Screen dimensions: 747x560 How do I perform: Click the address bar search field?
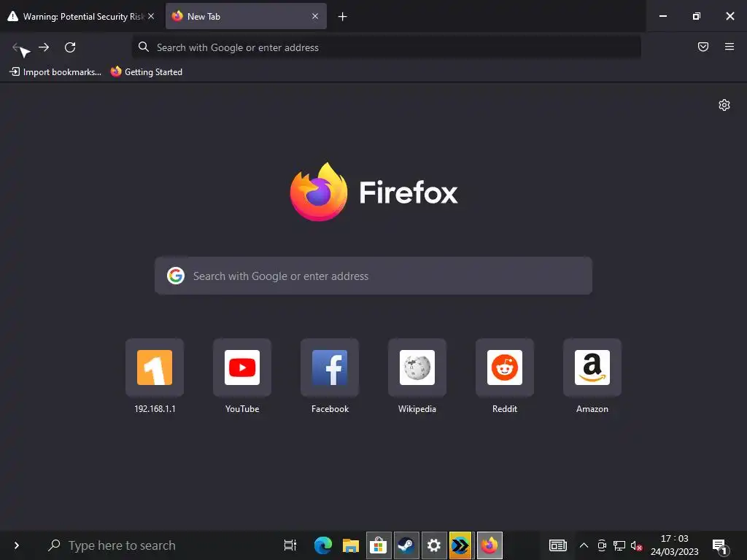click(387, 47)
